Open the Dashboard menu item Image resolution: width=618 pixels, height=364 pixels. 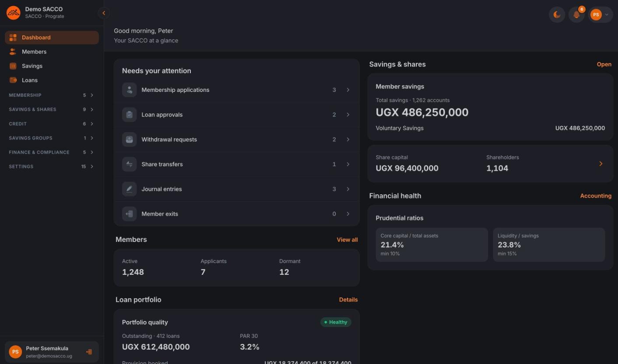click(x=52, y=38)
